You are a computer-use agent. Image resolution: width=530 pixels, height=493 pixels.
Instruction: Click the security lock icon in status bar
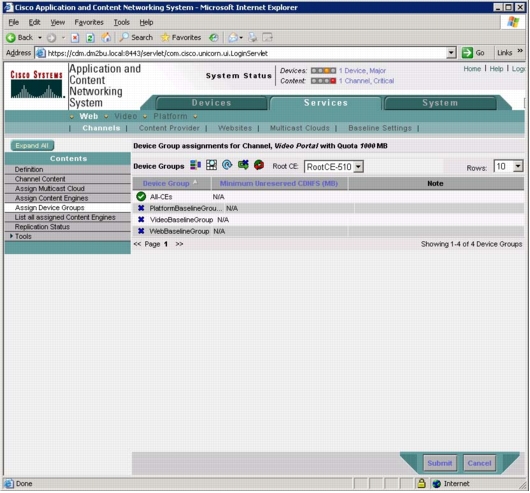[x=421, y=483]
